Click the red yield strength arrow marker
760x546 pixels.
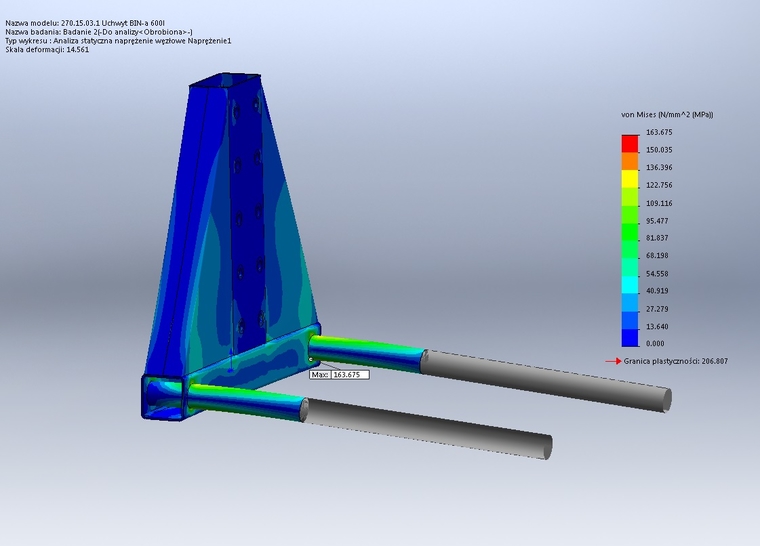tap(613, 361)
